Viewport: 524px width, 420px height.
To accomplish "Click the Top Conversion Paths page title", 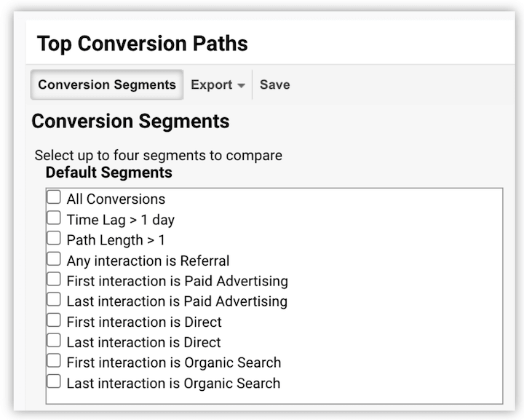I will 143,44.
